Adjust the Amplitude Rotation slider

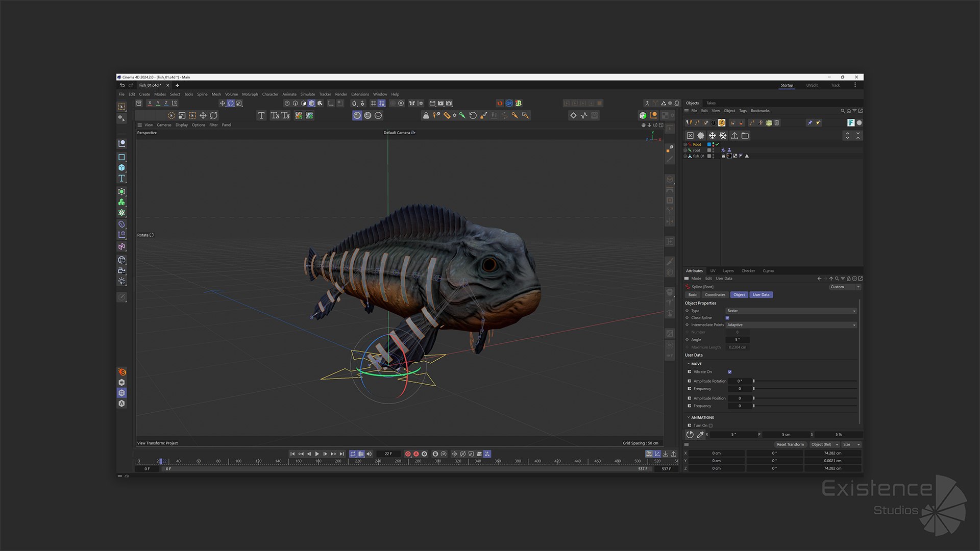[x=805, y=381]
